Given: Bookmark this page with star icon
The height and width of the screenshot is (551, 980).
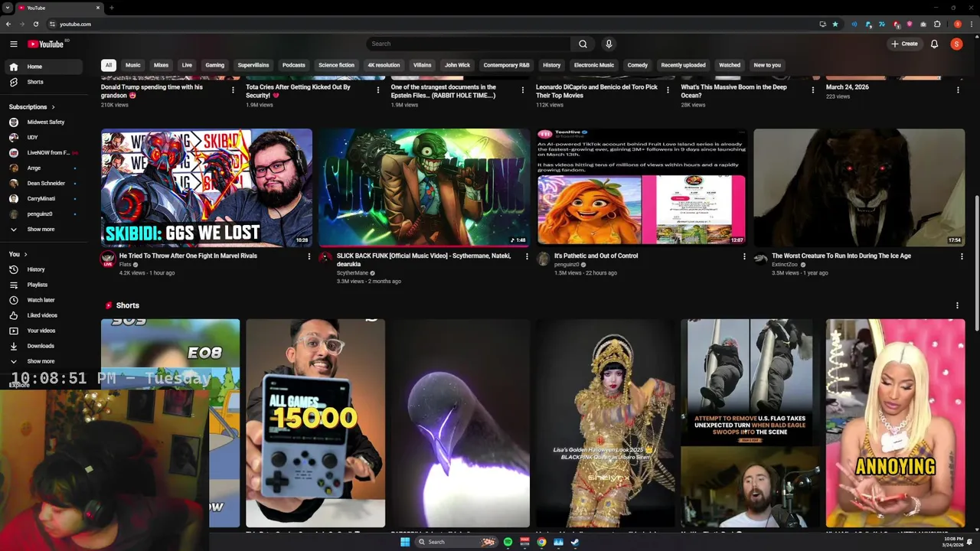Looking at the screenshot, I should click(835, 24).
